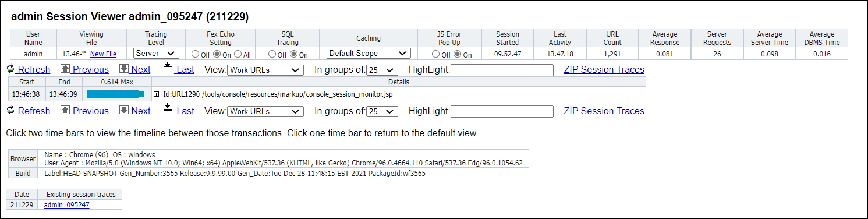Click the bottom Refresh link
Image resolution: width=868 pixels, height=219 pixels.
point(34,111)
